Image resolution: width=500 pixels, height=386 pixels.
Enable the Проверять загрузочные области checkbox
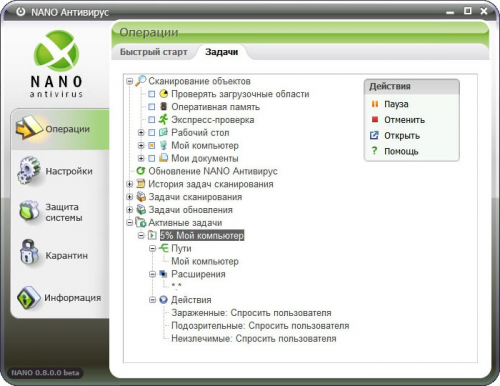(152, 94)
